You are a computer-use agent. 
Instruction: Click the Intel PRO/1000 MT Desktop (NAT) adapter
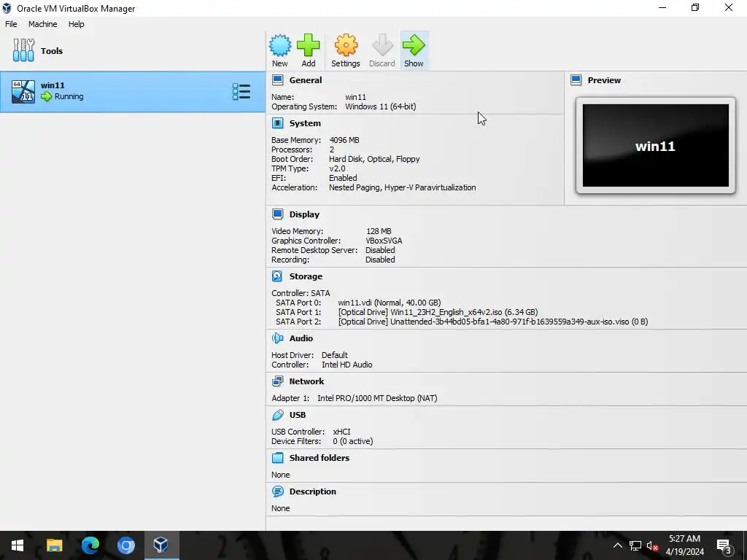377,398
